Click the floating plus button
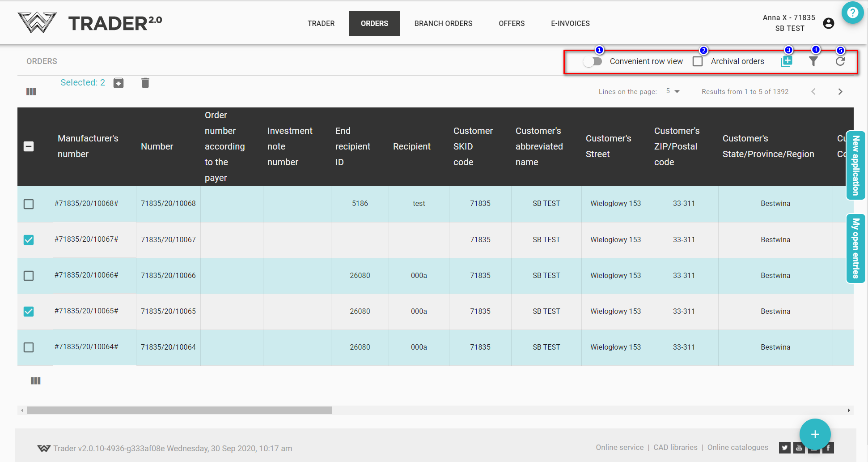The width and height of the screenshot is (868, 462). point(815,434)
